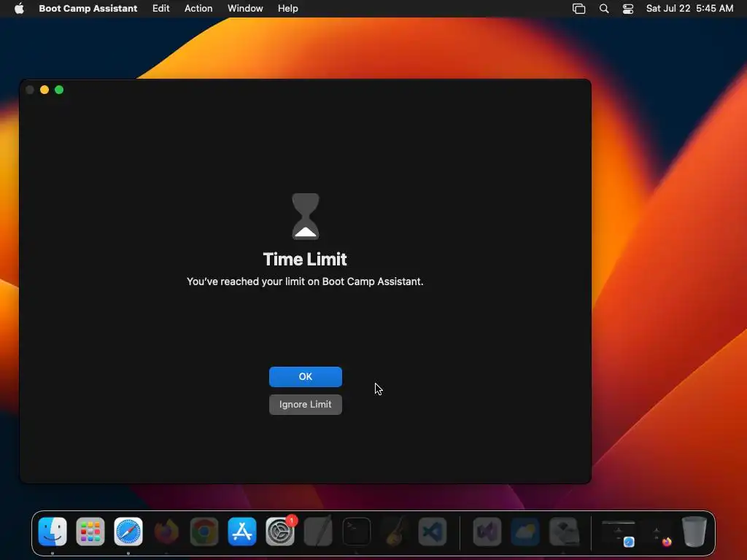Open Control Center in menu bar
This screenshot has width=747, height=560.
point(628,9)
